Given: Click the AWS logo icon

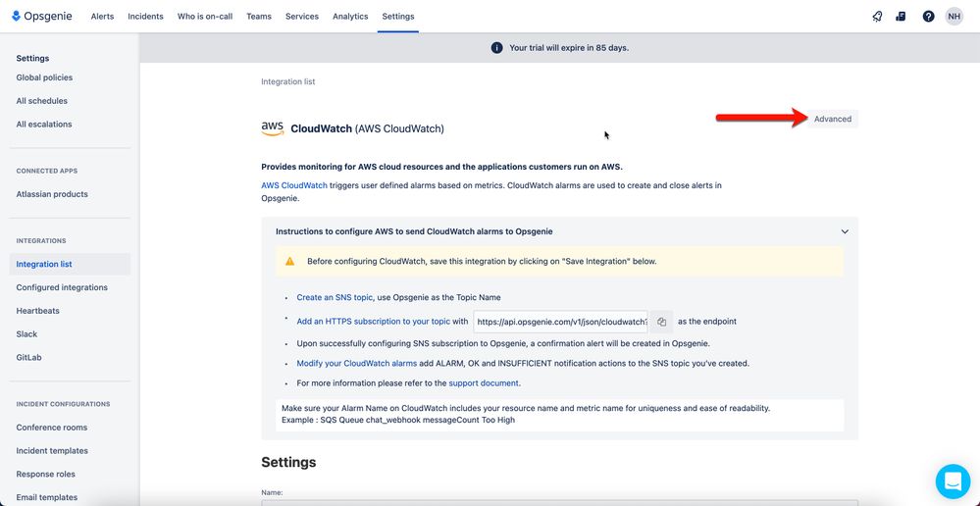Looking at the screenshot, I should click(273, 128).
